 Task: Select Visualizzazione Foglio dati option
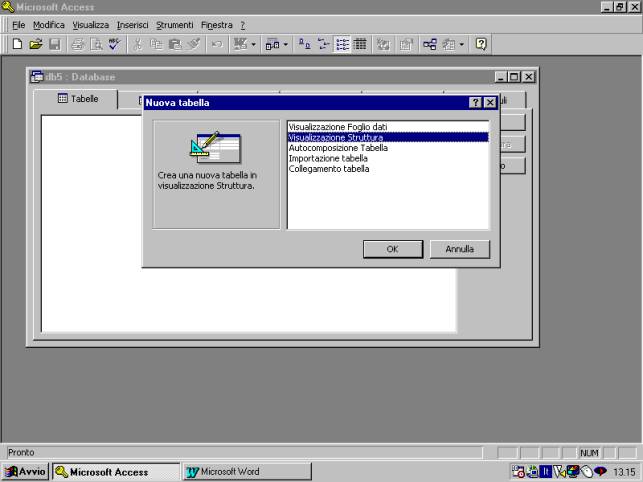388,127
